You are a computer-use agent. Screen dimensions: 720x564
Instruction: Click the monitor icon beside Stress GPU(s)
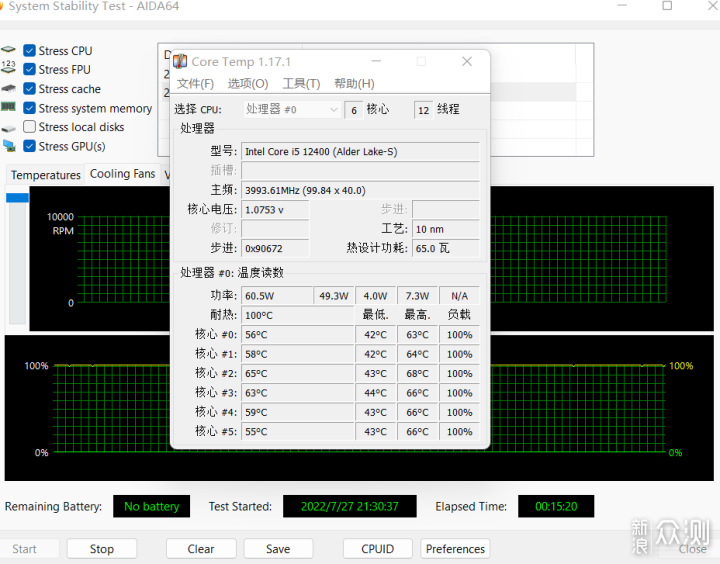pyautogui.click(x=9, y=146)
